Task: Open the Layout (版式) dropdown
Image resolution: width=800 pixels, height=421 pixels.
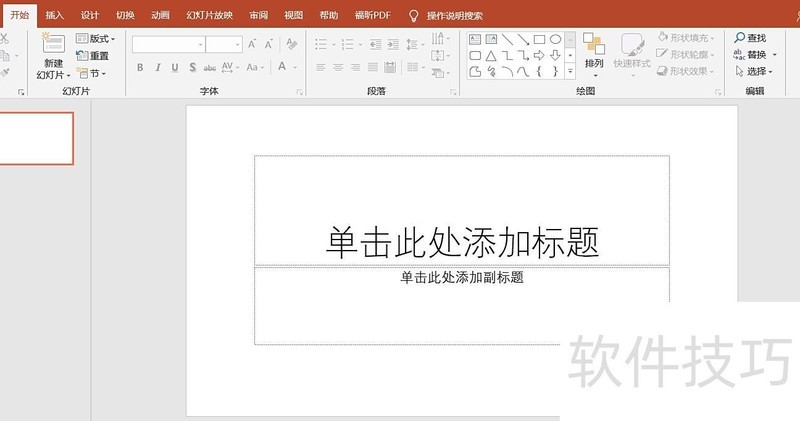Action: pos(96,39)
